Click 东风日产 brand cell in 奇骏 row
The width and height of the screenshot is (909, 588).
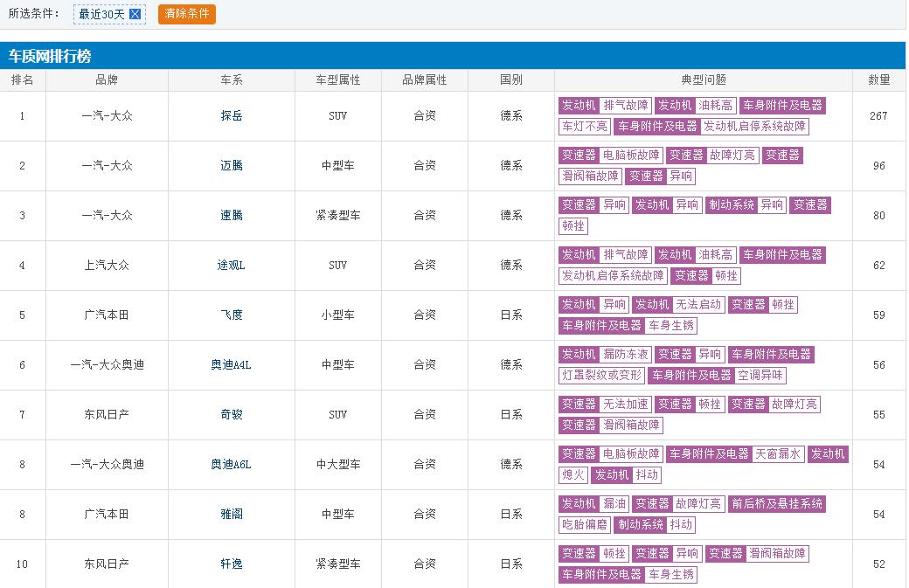pos(107,415)
